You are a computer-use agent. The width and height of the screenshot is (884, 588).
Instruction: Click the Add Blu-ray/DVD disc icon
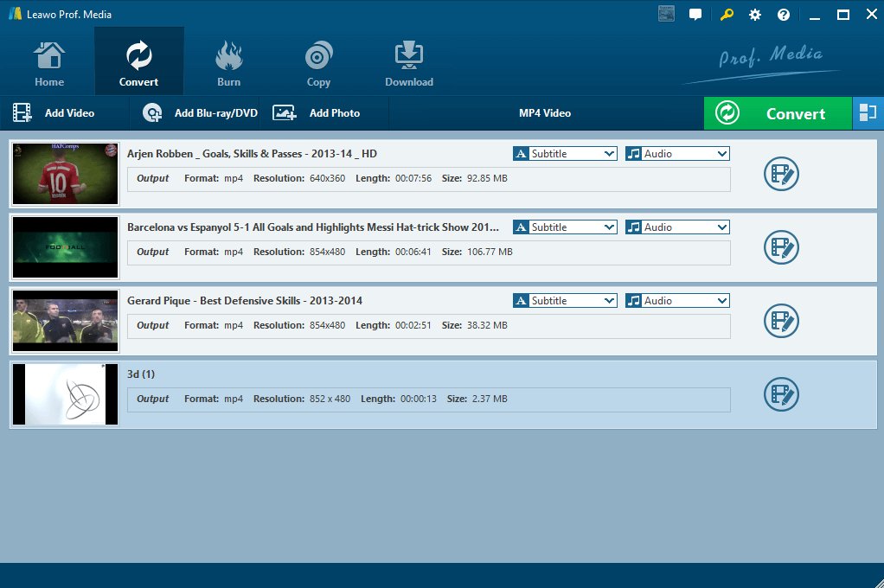click(152, 112)
